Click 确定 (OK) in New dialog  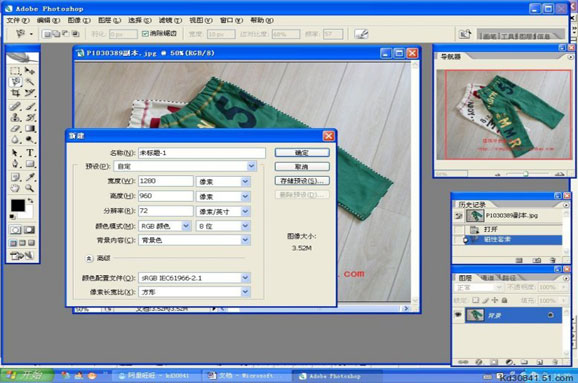pyautogui.click(x=302, y=153)
